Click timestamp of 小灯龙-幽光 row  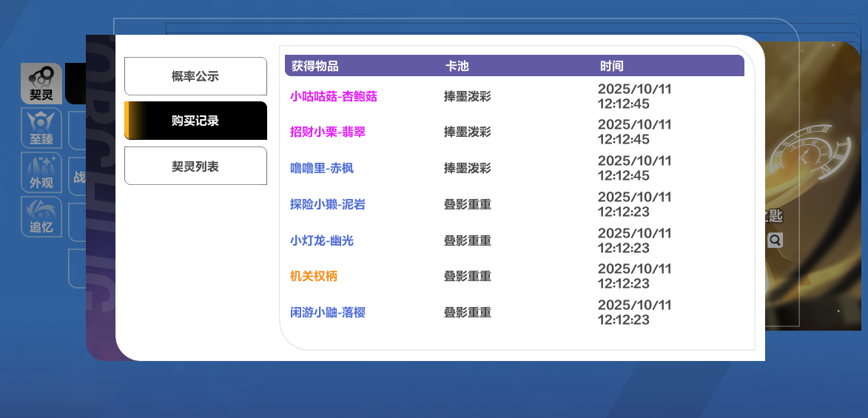click(634, 240)
